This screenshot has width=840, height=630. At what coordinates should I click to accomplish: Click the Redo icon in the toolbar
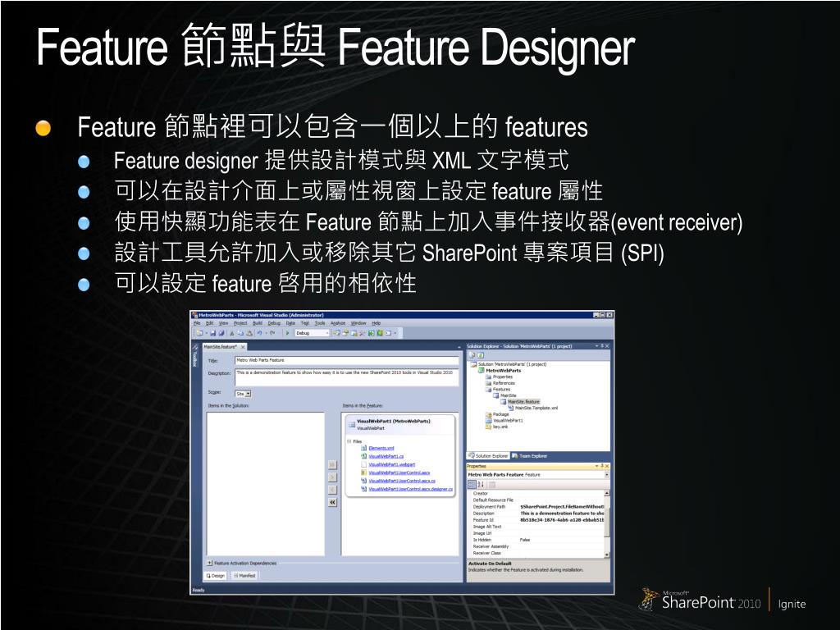(x=272, y=333)
